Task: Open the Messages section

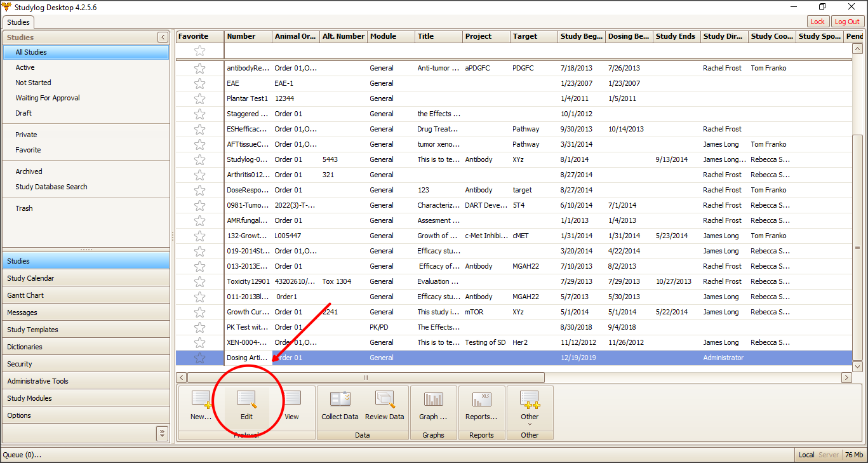Action: click(86, 312)
